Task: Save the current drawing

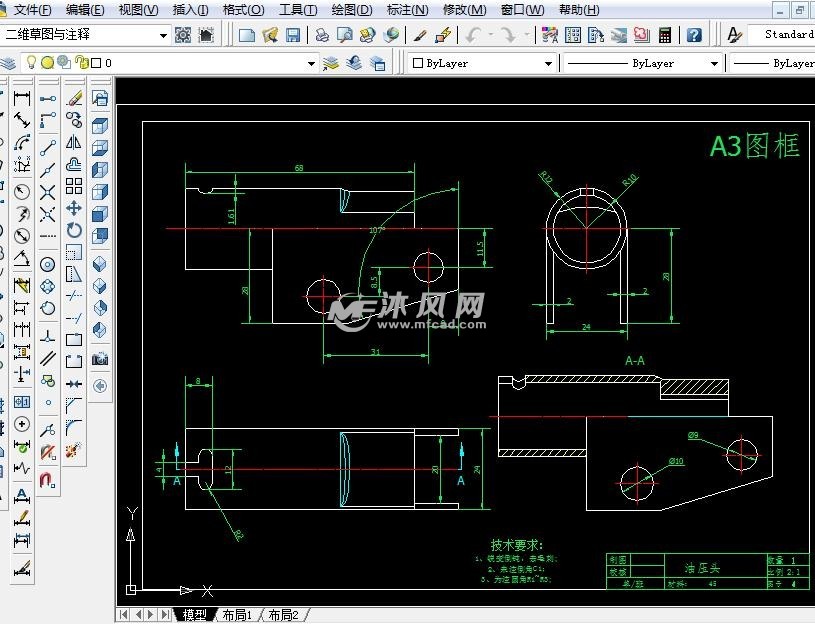Action: click(292, 34)
